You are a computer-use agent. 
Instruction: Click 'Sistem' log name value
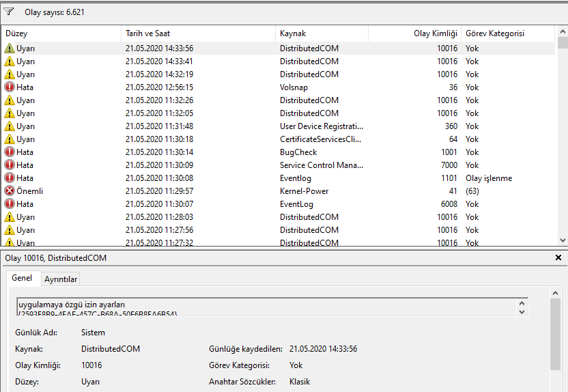coord(93,333)
